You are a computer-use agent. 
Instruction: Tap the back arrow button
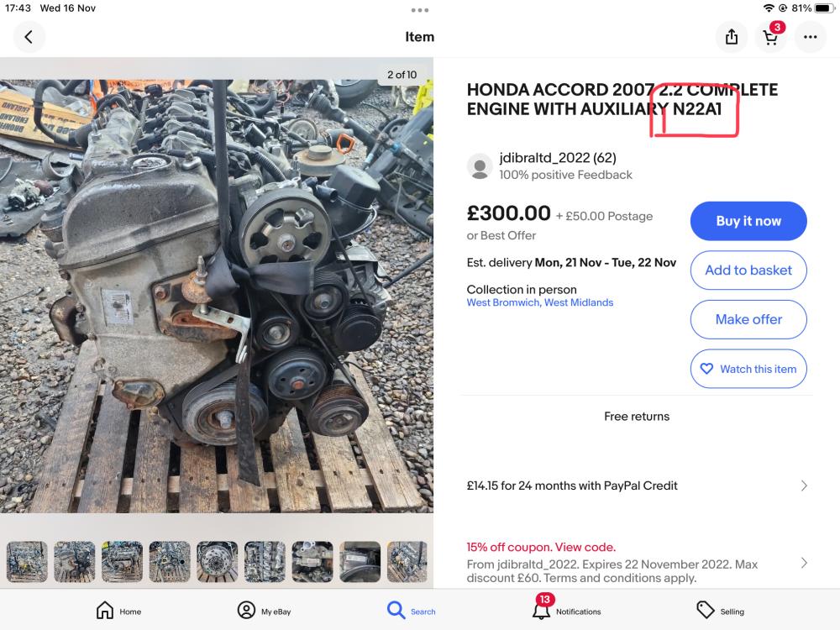click(29, 37)
